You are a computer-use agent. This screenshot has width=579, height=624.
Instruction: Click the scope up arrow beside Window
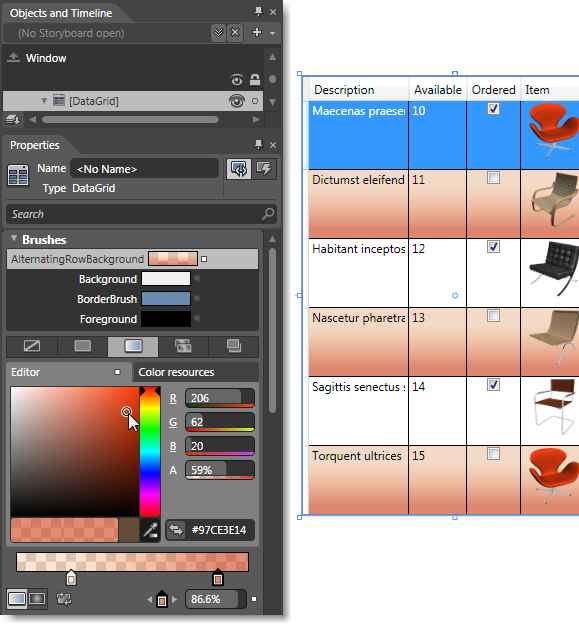click(x=14, y=58)
